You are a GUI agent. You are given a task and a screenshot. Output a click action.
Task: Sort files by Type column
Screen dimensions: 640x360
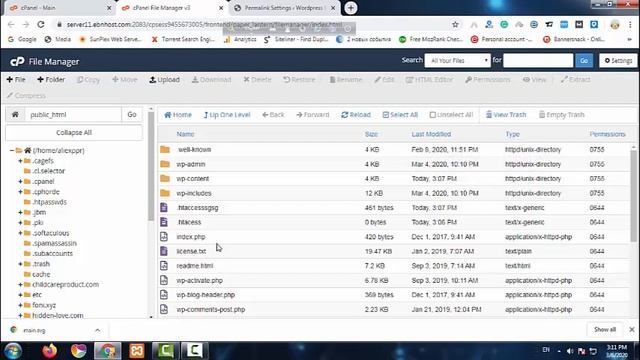(x=512, y=134)
